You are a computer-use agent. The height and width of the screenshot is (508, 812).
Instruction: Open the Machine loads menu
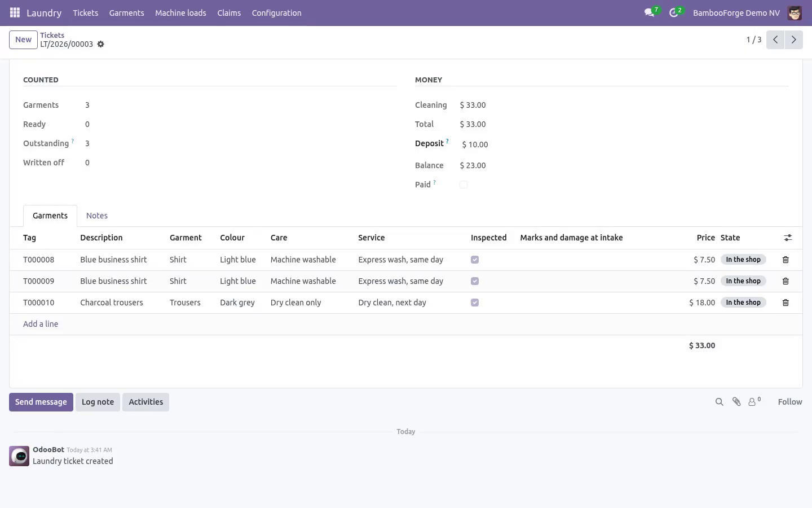[x=180, y=12]
